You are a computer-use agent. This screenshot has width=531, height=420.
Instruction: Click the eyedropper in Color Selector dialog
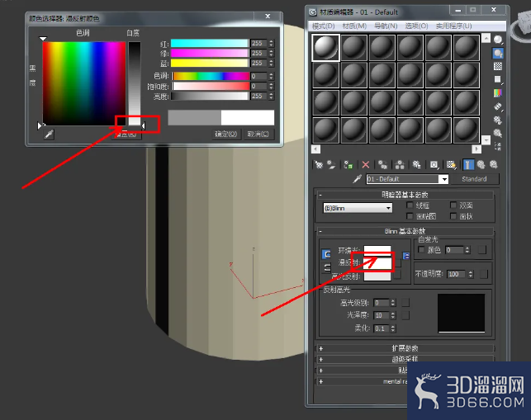pos(49,134)
